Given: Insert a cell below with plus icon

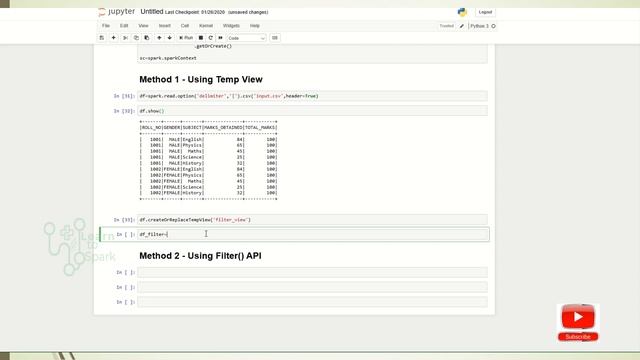Looking at the screenshot, I should (x=113, y=38).
